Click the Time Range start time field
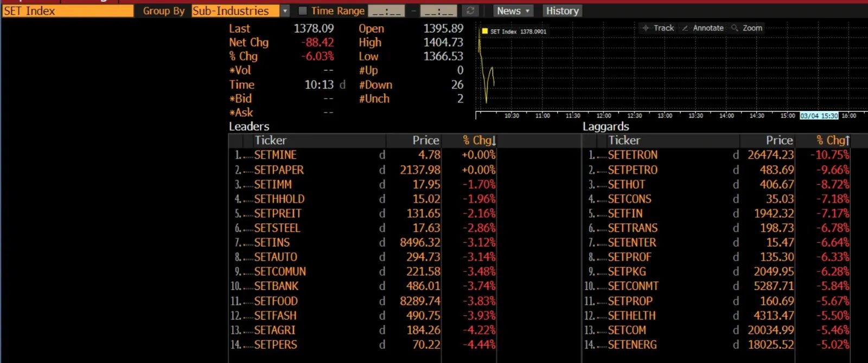 (x=386, y=11)
